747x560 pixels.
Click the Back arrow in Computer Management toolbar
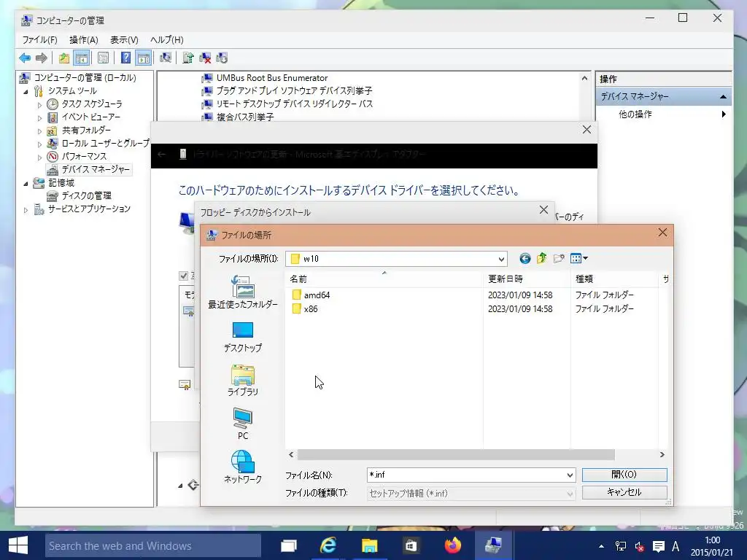[x=25, y=58]
